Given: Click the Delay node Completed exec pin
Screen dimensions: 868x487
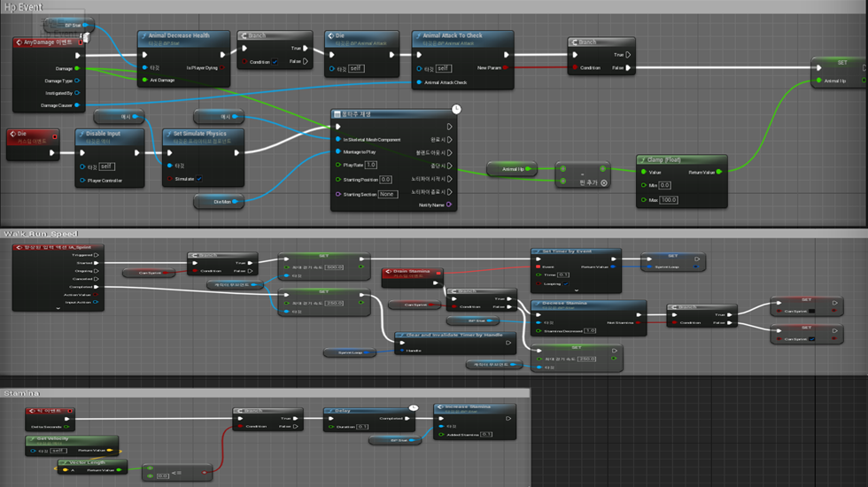Looking at the screenshot, I should coord(407,418).
